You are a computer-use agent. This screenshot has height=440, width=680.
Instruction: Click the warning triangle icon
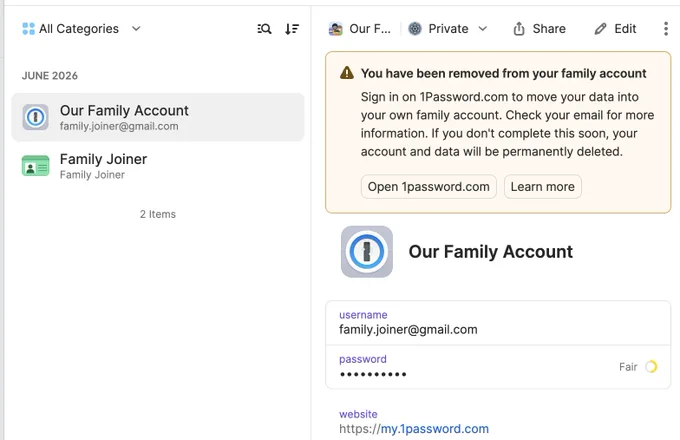tap(347, 73)
